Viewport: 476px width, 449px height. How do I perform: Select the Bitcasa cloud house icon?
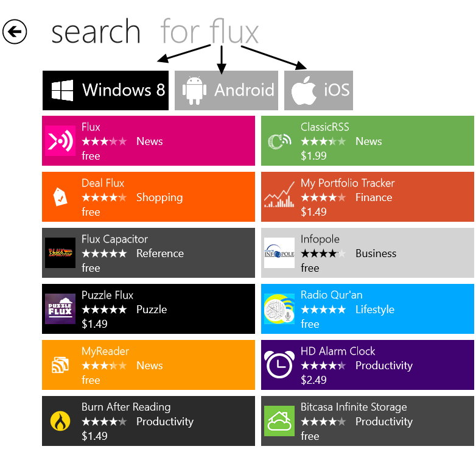coord(279,421)
